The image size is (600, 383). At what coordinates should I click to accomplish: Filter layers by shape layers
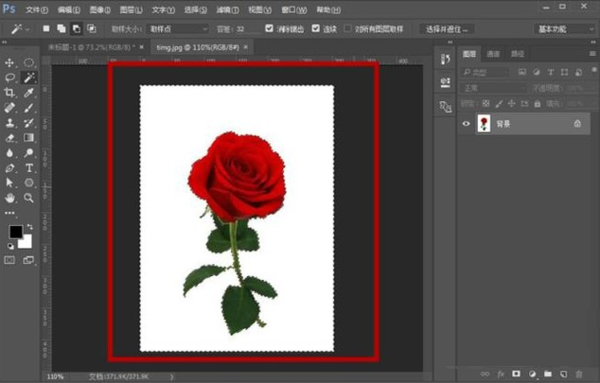(564, 72)
